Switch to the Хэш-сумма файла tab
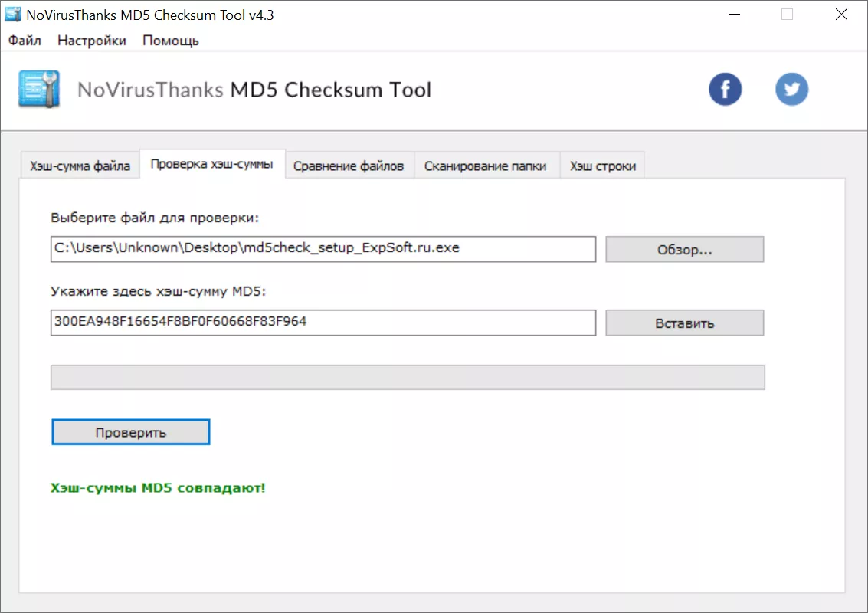Viewport: 868px width, 613px height. [x=80, y=166]
